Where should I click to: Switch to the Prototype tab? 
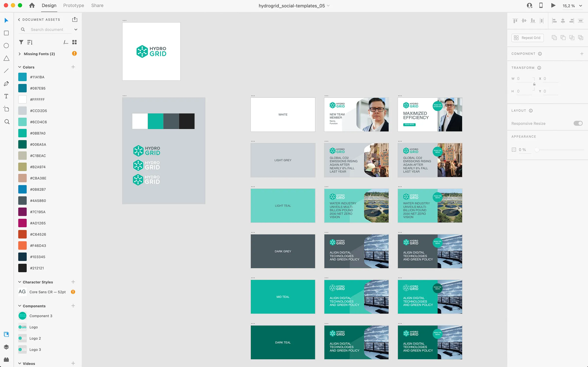[73, 5]
